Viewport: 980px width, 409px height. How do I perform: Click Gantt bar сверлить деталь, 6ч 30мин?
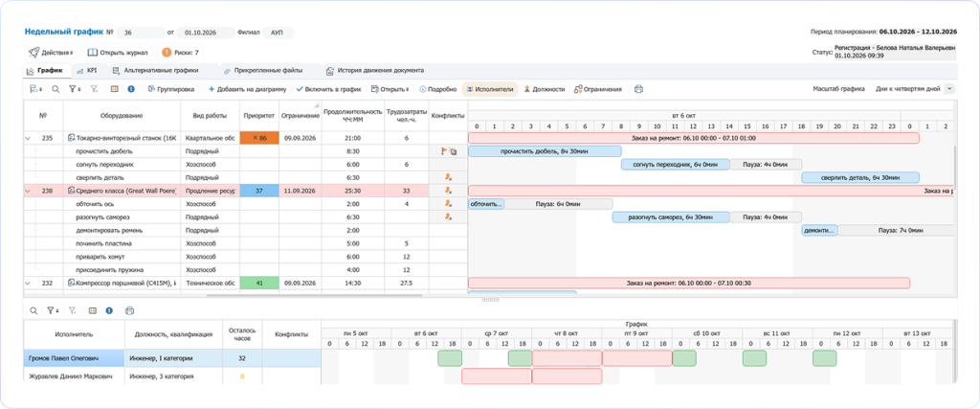click(x=860, y=177)
